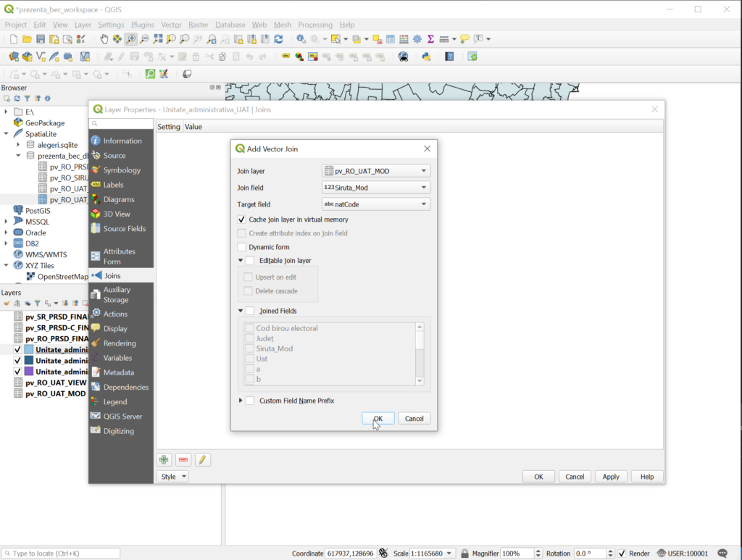Open the Join layer dropdown
Viewport: 742px width, 560px height.
pyautogui.click(x=376, y=171)
